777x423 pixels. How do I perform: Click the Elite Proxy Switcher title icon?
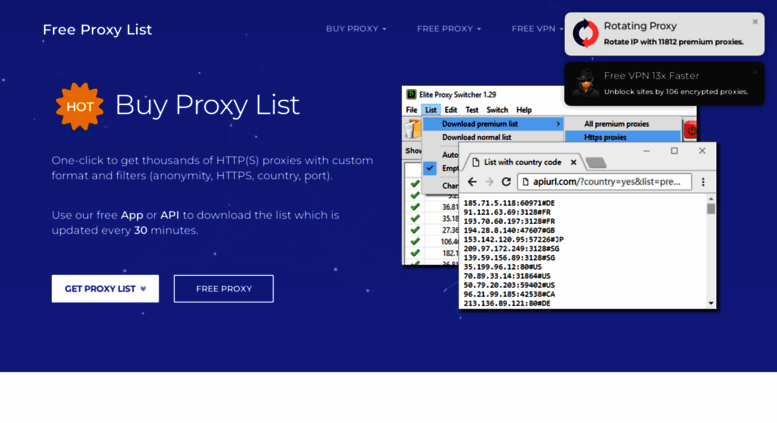point(411,94)
